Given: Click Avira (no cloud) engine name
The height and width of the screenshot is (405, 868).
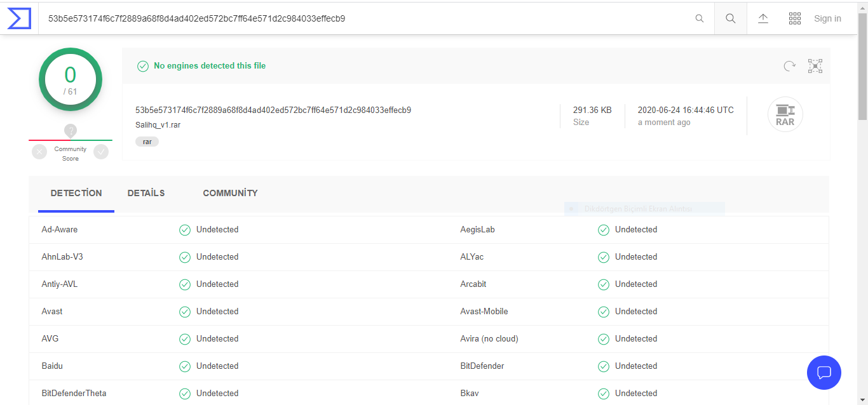Looking at the screenshot, I should click(489, 338).
